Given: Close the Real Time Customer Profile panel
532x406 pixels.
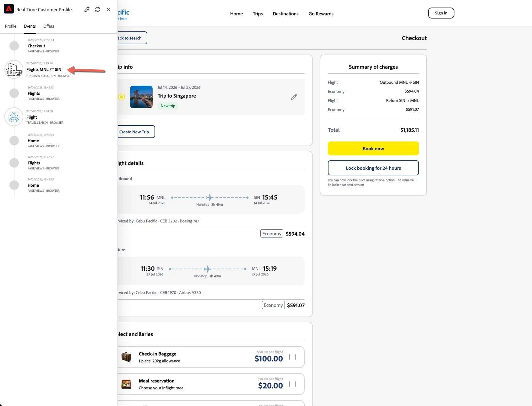Looking at the screenshot, I should tap(108, 9).
